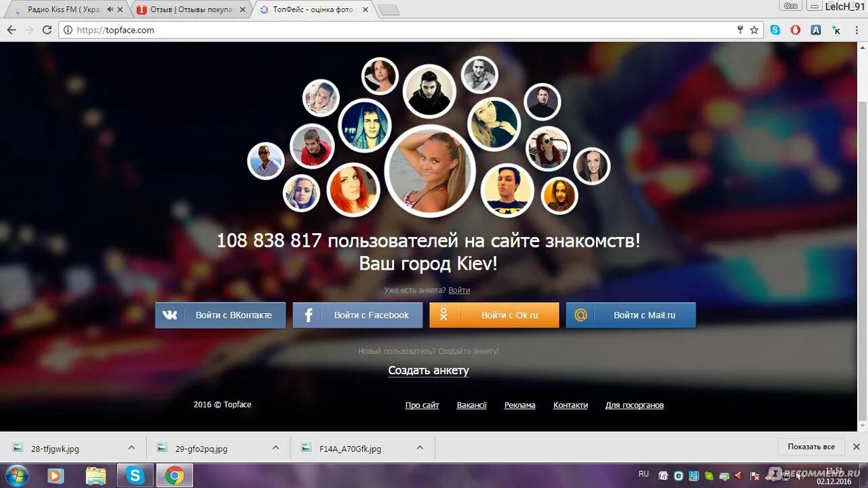This screenshot has width=868, height=488.
Task: Open the Про сайт footer link
Action: point(422,405)
